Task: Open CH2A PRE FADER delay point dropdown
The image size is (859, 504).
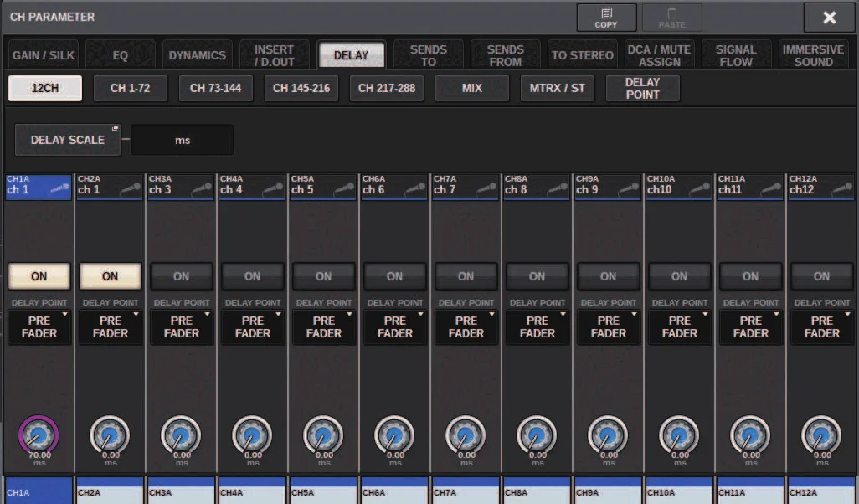Action: click(x=111, y=327)
